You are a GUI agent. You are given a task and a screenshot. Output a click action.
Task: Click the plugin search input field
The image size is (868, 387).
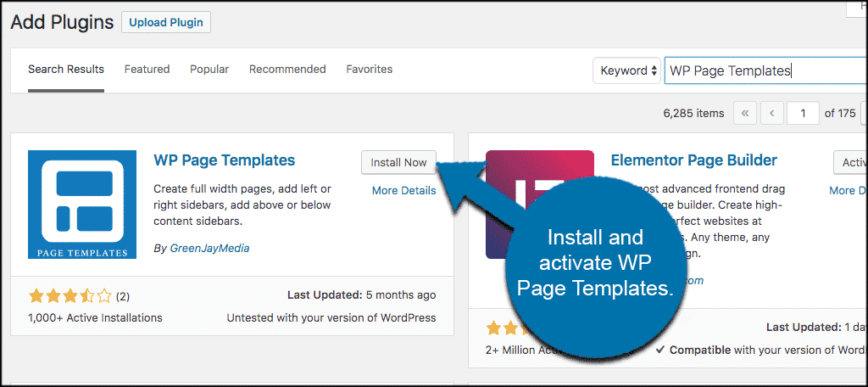[x=763, y=70]
